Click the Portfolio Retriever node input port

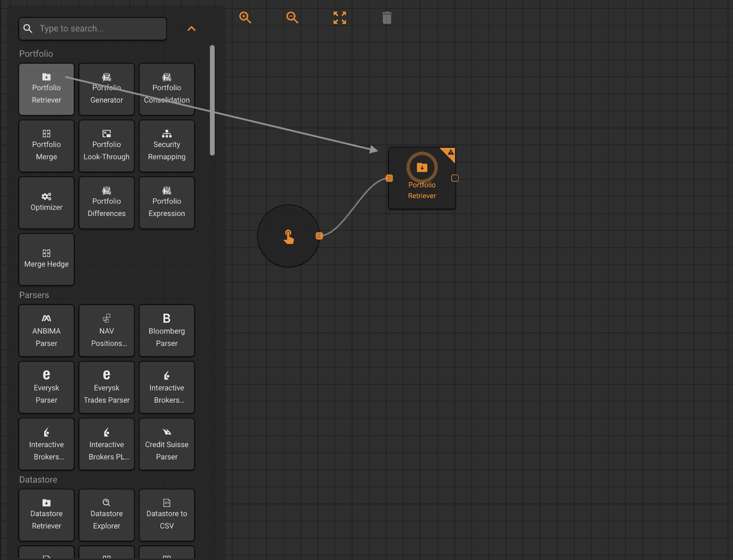[x=389, y=178]
